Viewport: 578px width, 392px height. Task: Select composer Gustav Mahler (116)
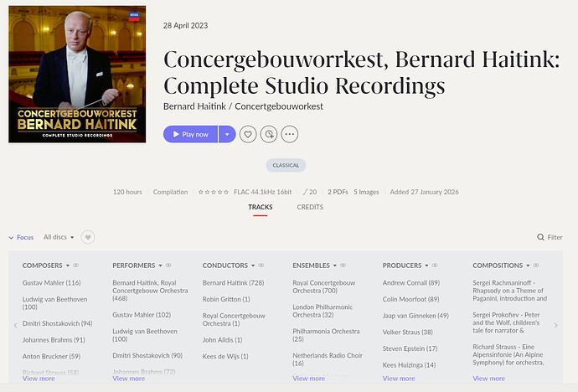coord(52,283)
